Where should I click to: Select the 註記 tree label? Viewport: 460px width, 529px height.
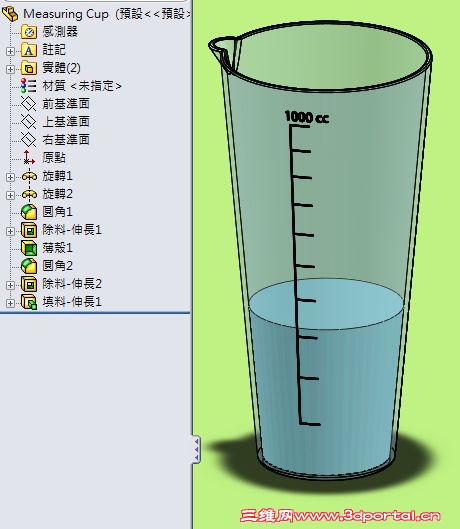click(x=54, y=50)
